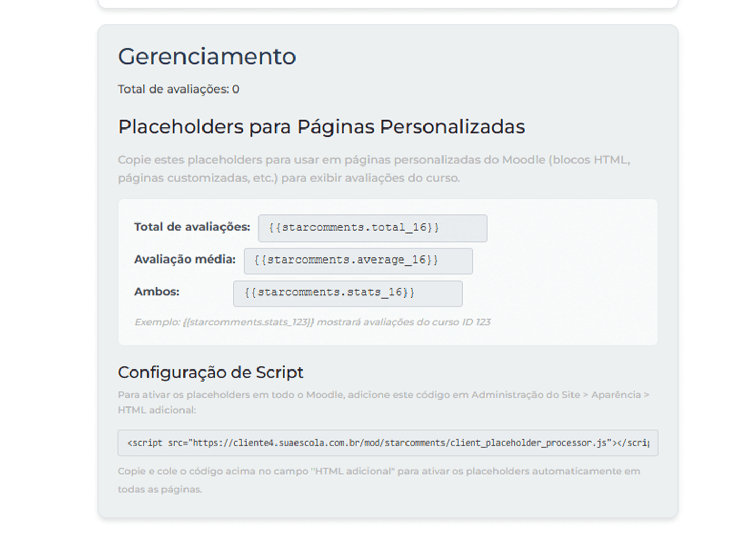Click the "blocos HTML" text in the description
Screen dimensions: 756x555
(x=591, y=160)
